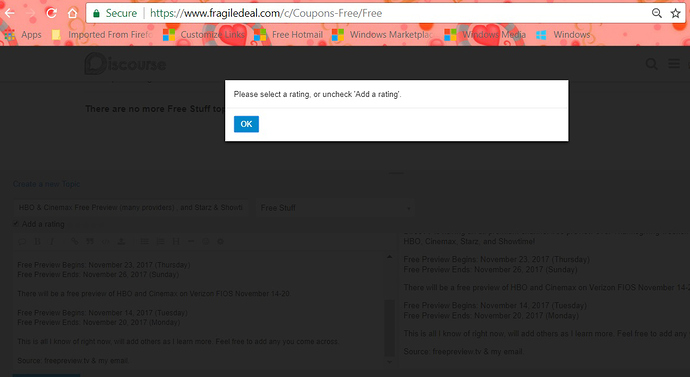The image size is (690, 377).
Task: Click the Discourse search icon
Action: (x=651, y=64)
